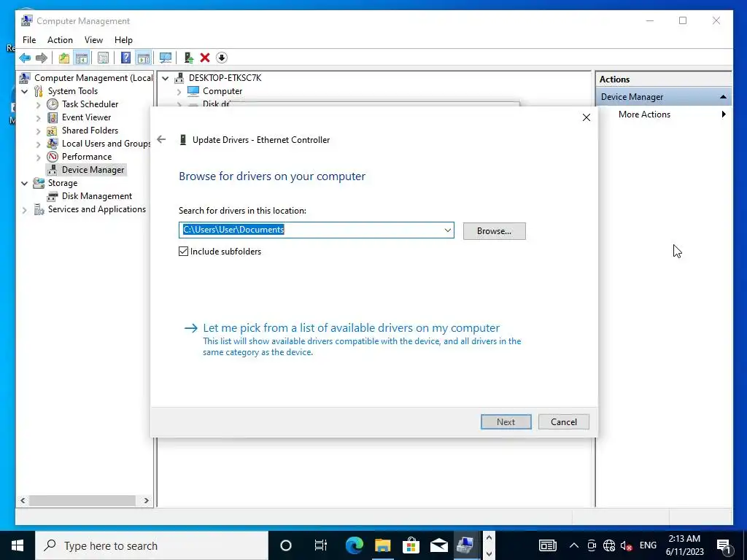The width and height of the screenshot is (747, 560).
Task: Click left pane horizontal scrollbar right arrow
Action: [x=146, y=500]
